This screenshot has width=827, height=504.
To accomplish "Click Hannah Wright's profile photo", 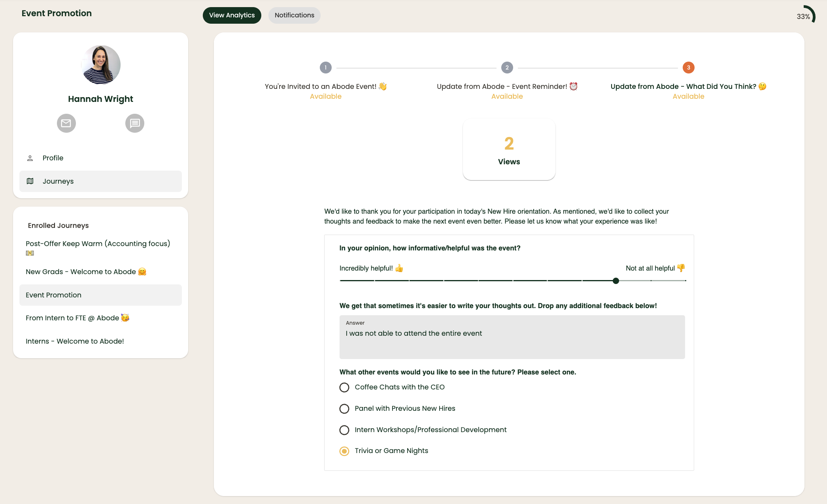I will click(101, 65).
